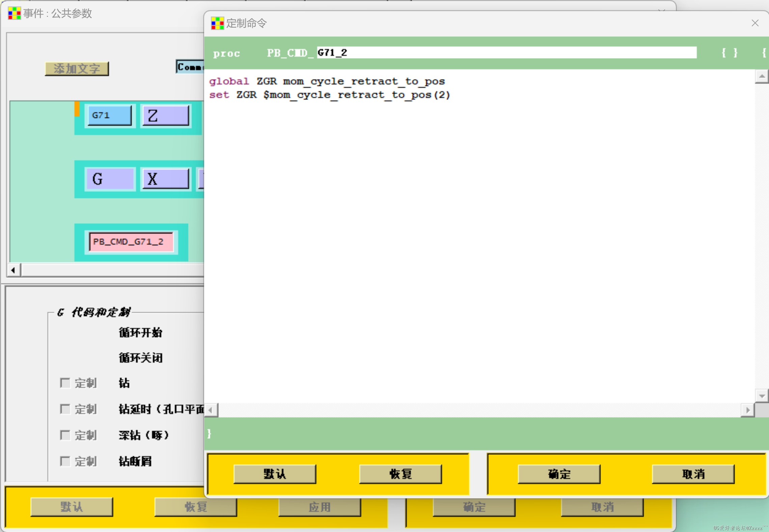Viewport: 769px width, 532px height.
Task: Click 默认 button in 事件 window
Action: (x=72, y=507)
